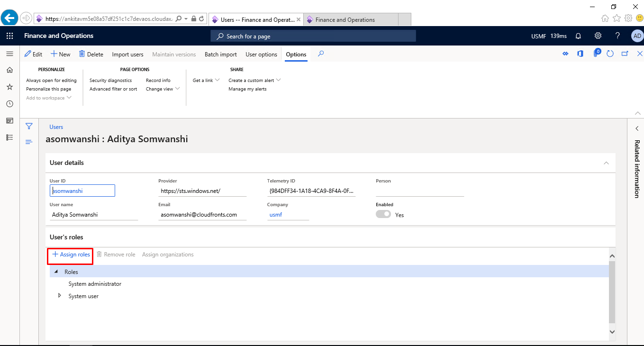Viewport: 644px width, 346px height.
Task: Open Advanced filter or sort
Action: [x=113, y=89]
